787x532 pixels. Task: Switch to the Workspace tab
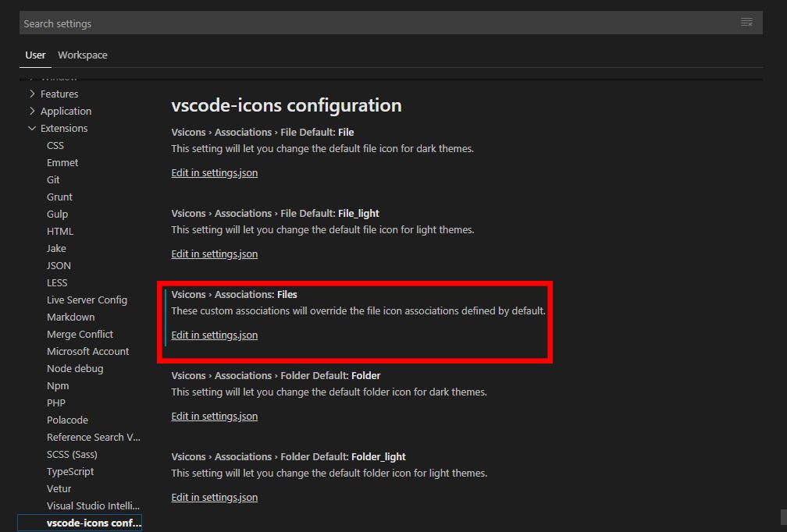(82, 55)
